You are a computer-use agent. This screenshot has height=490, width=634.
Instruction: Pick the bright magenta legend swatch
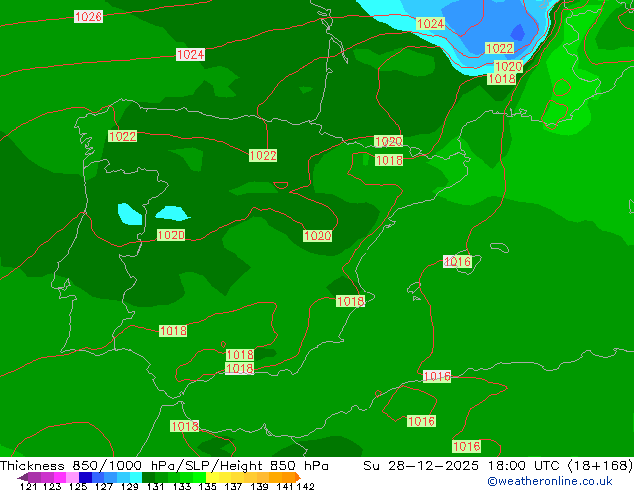[x=60, y=477]
